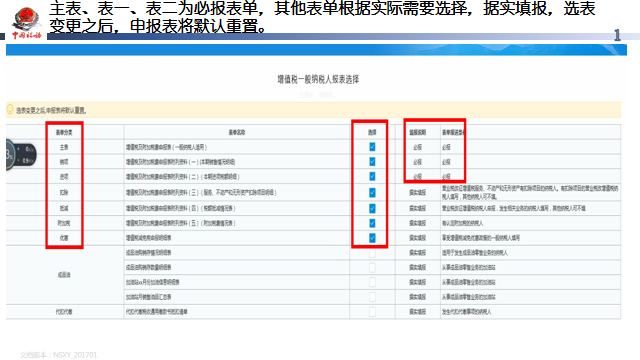This screenshot has height=360, width=640.
Task: Select the 优惠 category cell
Action: [64, 238]
